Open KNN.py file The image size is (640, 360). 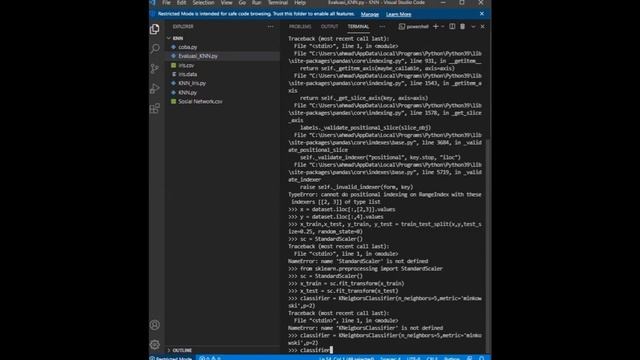pyautogui.click(x=222, y=93)
